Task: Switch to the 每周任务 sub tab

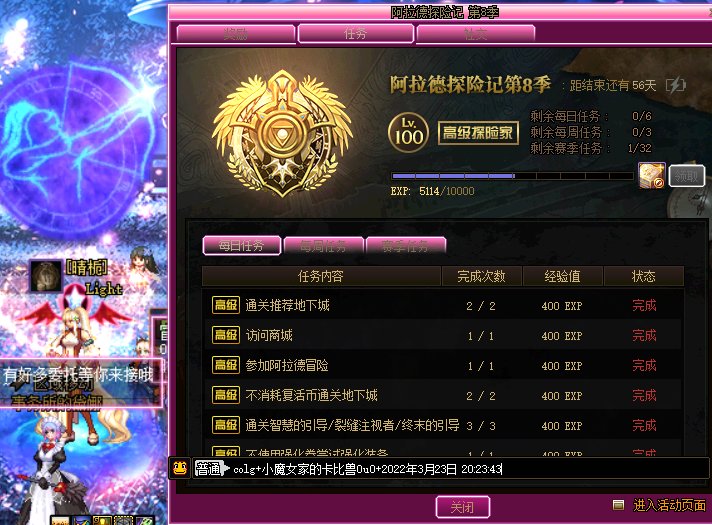Action: pyautogui.click(x=323, y=246)
